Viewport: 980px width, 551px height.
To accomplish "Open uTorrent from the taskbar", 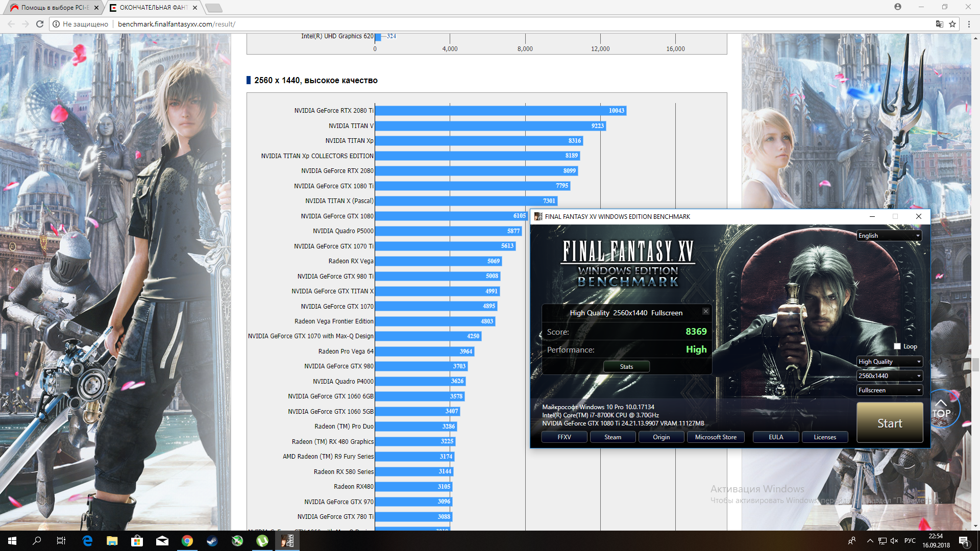I will [262, 541].
